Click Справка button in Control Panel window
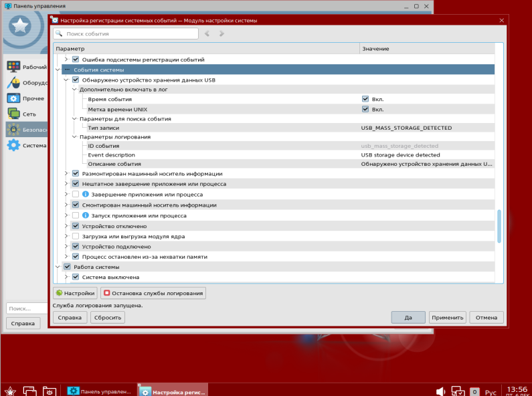The height and width of the screenshot is (396, 532). click(23, 323)
